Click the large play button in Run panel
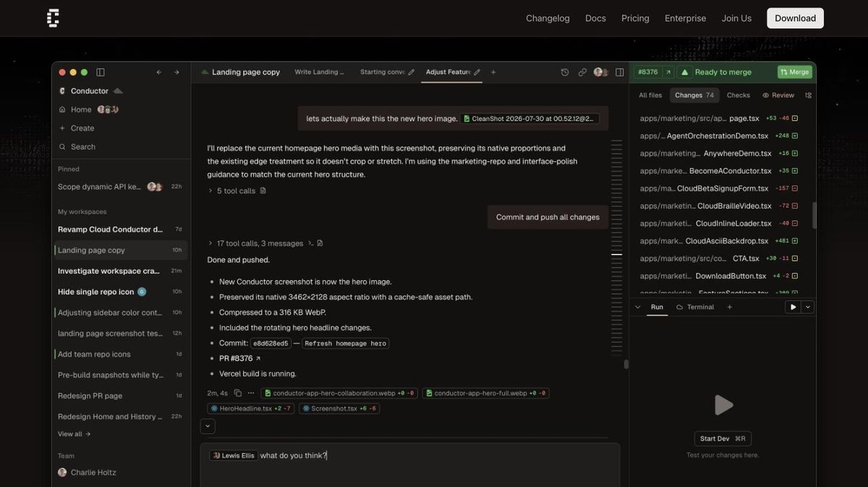868x487 pixels. click(723, 405)
